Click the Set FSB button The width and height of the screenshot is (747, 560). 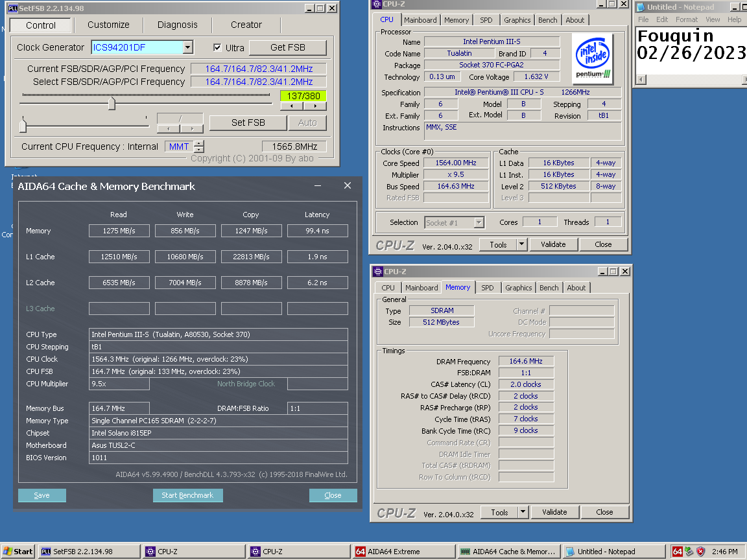[248, 122]
